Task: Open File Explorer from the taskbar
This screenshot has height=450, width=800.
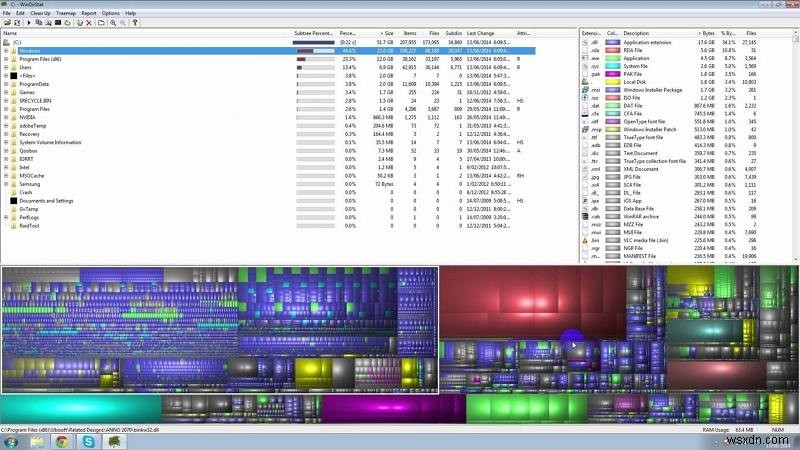Action: point(37,442)
